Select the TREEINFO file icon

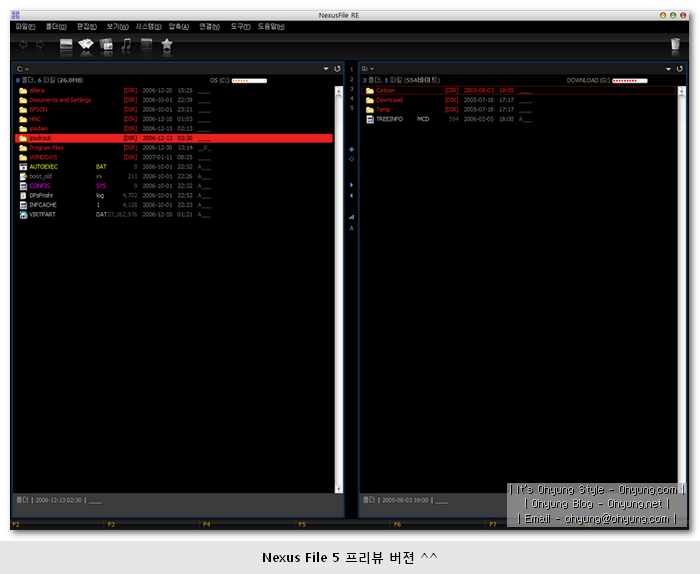(x=370, y=119)
